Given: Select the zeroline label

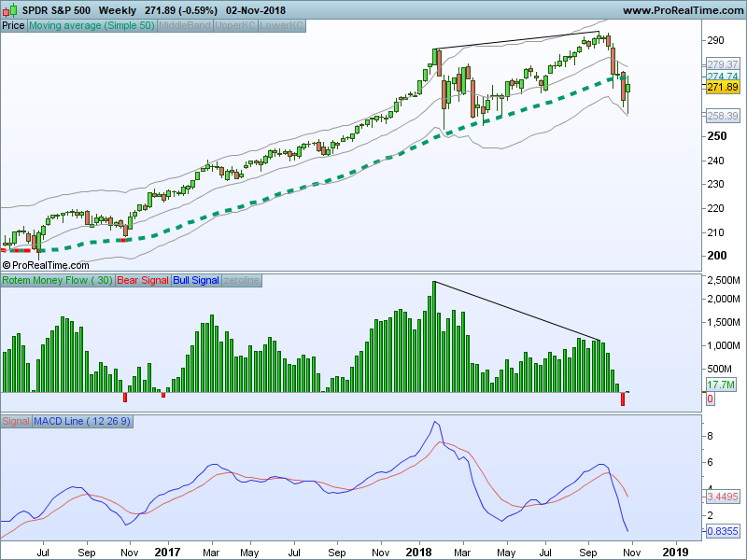Looking at the screenshot, I should pos(242,281).
